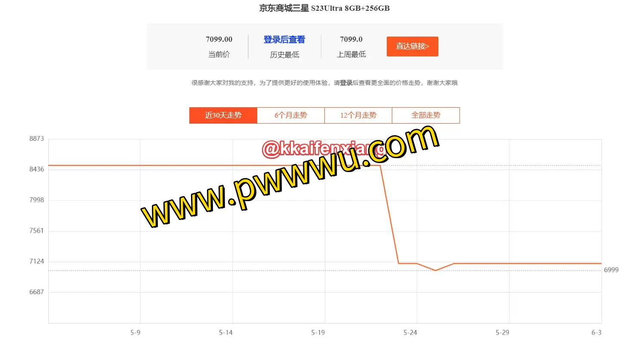Click the 7124 value on y-axis
The height and width of the screenshot is (345, 644).
click(x=37, y=261)
